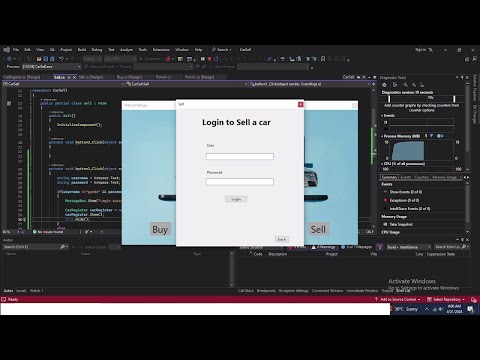Viewport: 480px width, 360px height.
Task: Click the Undo arrow toolbar icon
Action: (x=61, y=59)
